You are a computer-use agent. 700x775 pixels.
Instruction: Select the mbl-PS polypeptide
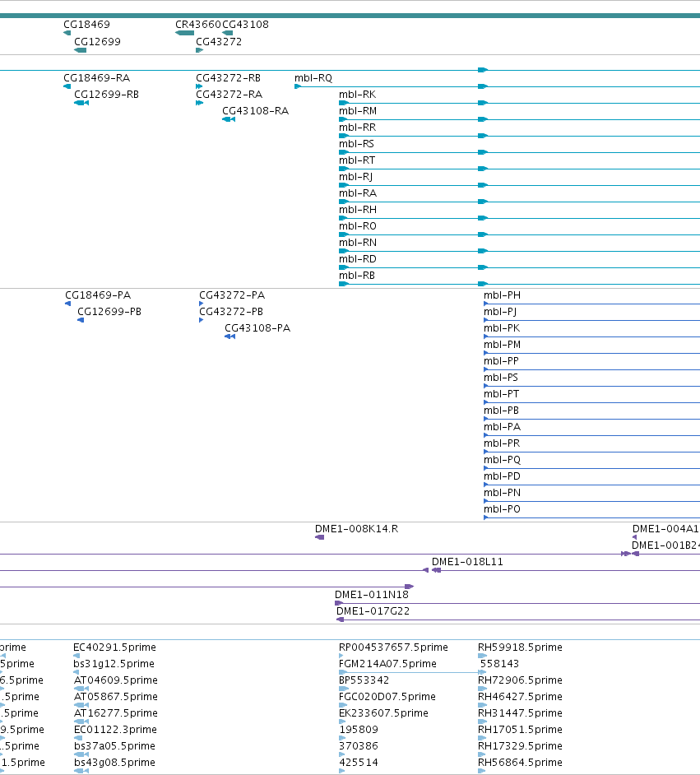pyautogui.click(x=501, y=377)
